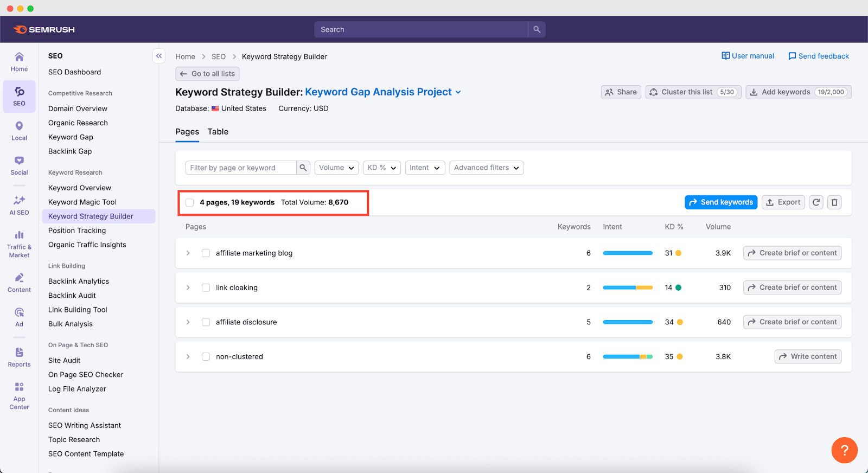Image resolution: width=868 pixels, height=473 pixels.
Task: Check the select-all pages checkbox
Action: click(x=189, y=202)
